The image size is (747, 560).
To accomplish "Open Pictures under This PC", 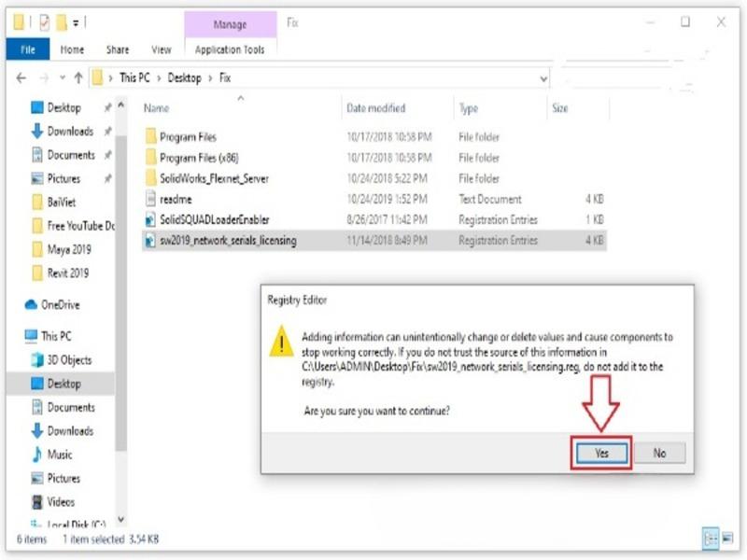I will tap(63, 478).
